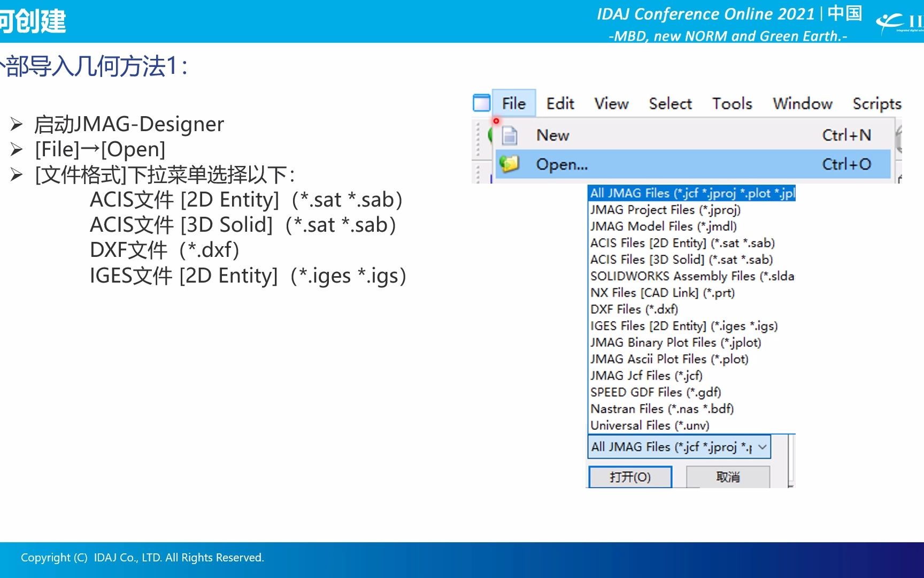Image resolution: width=924 pixels, height=578 pixels.
Task: Open the View menu
Action: pos(611,103)
